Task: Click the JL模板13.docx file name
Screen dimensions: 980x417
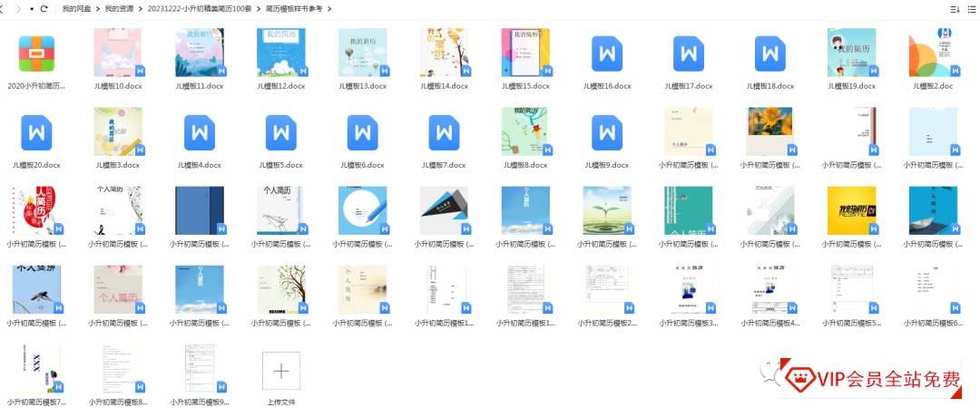Action: pos(362,86)
